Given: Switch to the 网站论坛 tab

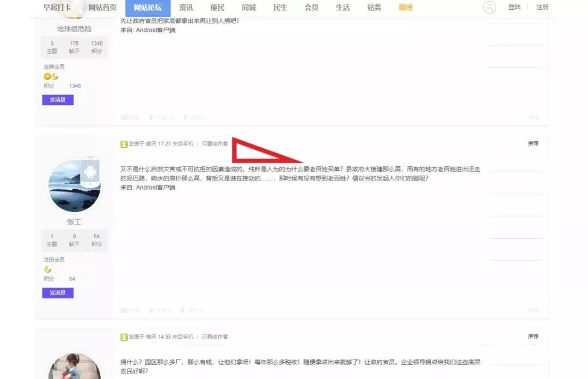Looking at the screenshot, I should [148, 8].
